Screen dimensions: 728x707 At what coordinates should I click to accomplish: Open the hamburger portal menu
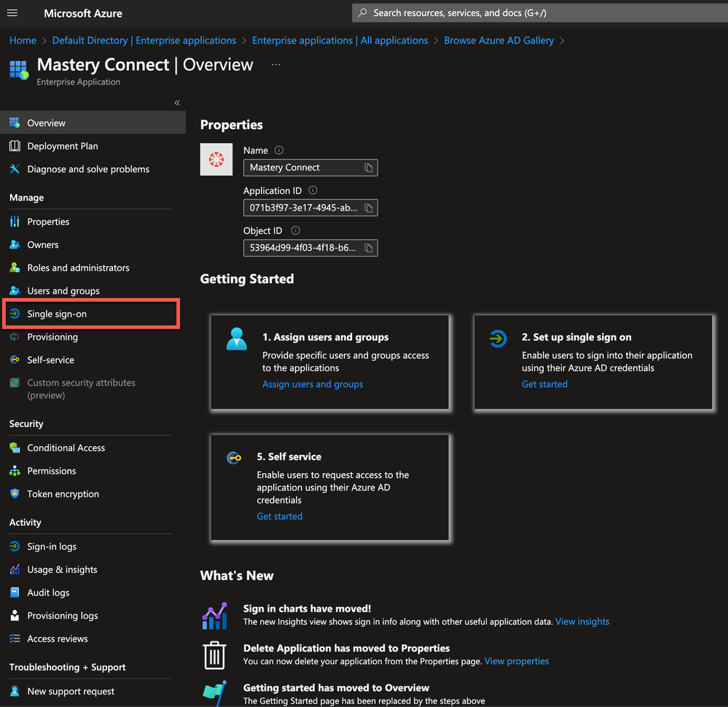(x=12, y=13)
